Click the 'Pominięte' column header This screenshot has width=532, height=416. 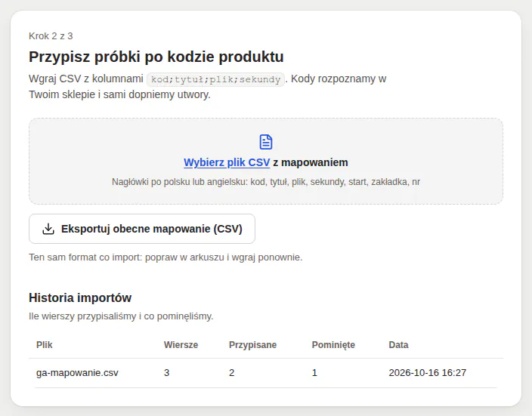(x=333, y=345)
